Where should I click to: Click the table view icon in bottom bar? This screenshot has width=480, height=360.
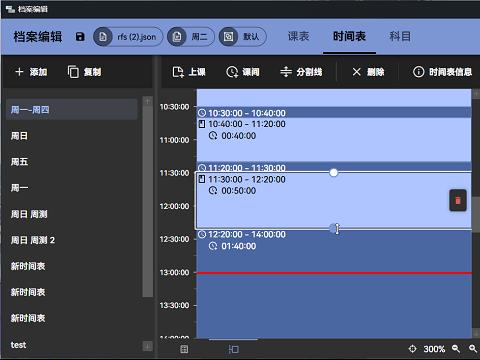[x=184, y=349]
